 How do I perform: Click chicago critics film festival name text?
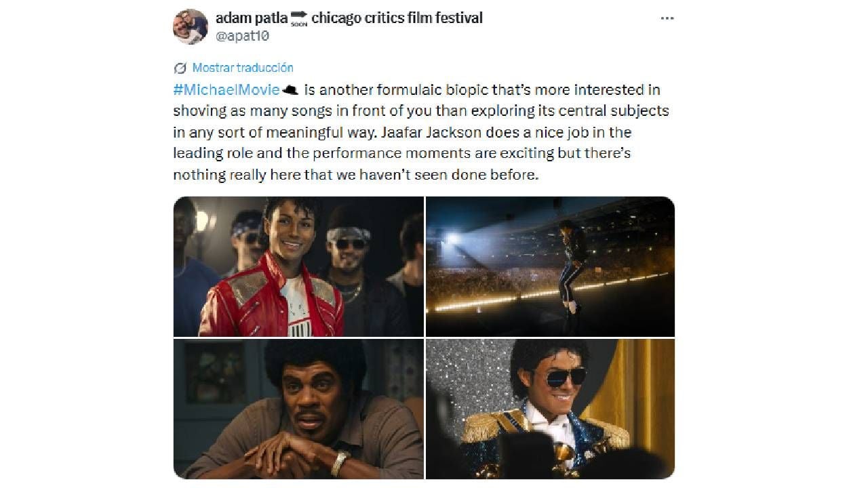[x=397, y=18]
